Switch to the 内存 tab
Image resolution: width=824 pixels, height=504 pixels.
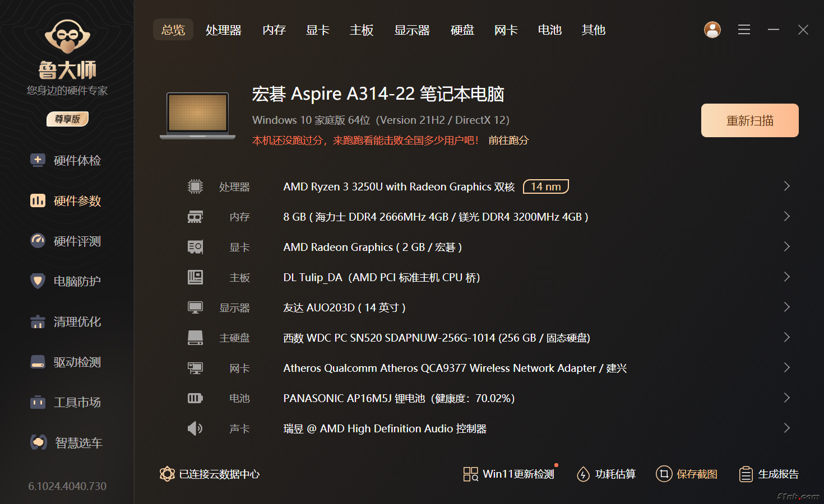click(274, 30)
